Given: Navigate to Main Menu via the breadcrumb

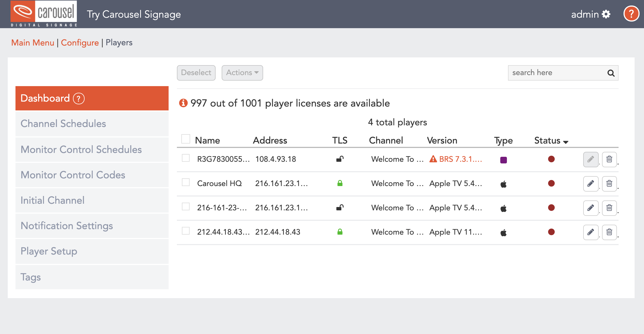Looking at the screenshot, I should click(32, 43).
